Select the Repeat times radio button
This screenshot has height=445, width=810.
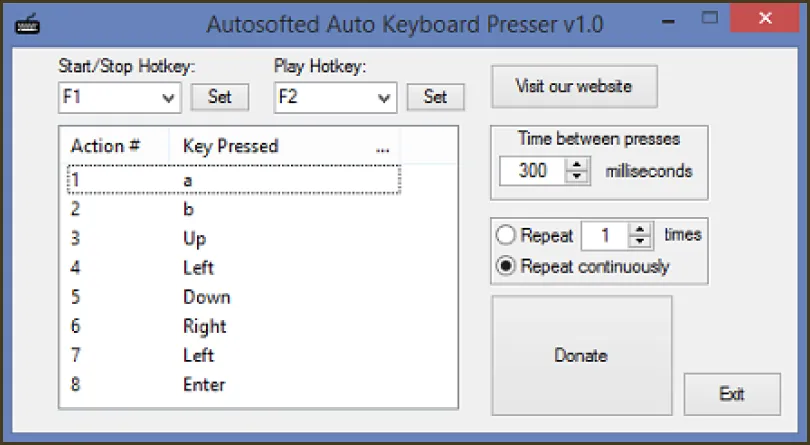click(506, 236)
